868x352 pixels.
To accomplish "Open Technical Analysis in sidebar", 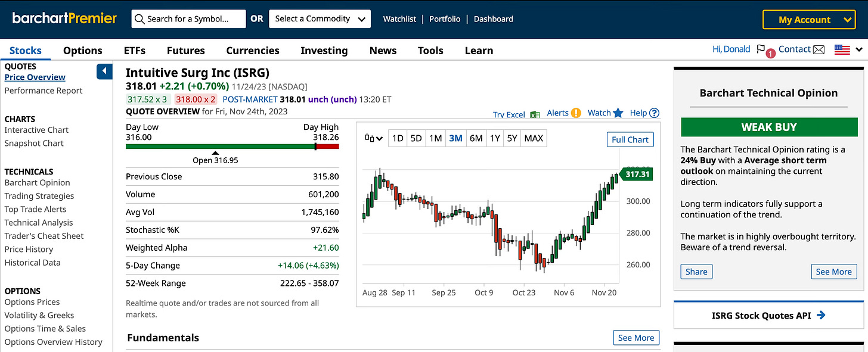I will (39, 223).
